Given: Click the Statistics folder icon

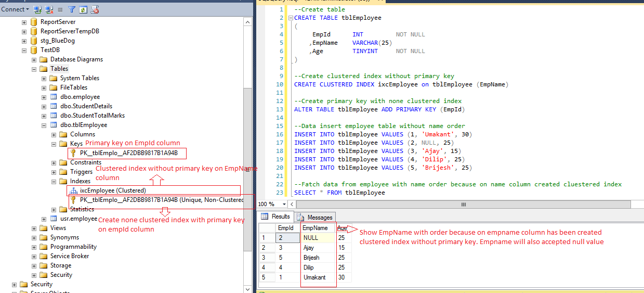Looking at the screenshot, I should (63, 209).
